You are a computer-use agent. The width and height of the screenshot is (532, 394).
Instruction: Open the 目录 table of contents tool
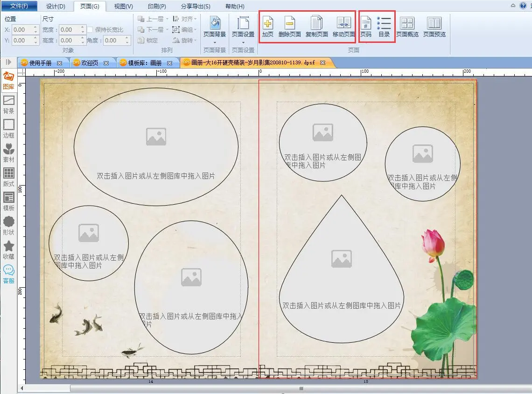pos(384,27)
